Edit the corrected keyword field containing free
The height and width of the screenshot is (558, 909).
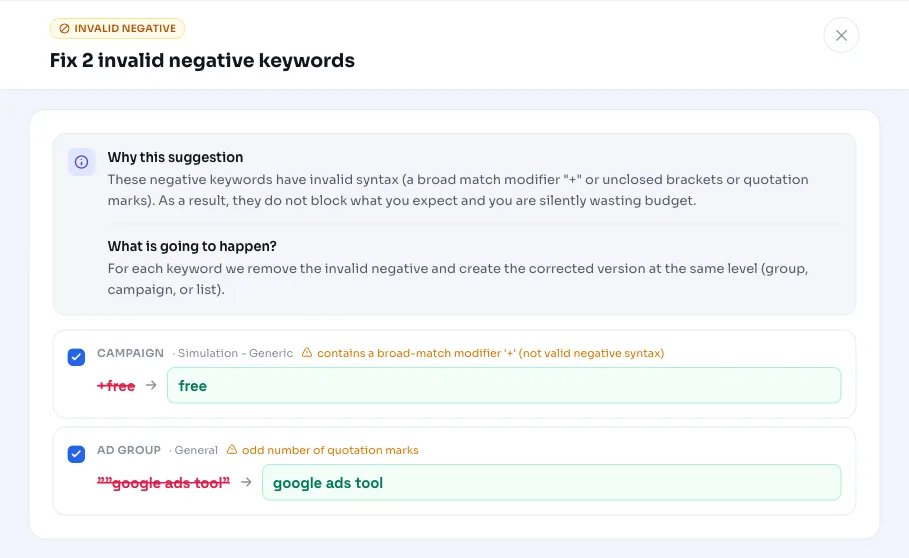[504, 385]
